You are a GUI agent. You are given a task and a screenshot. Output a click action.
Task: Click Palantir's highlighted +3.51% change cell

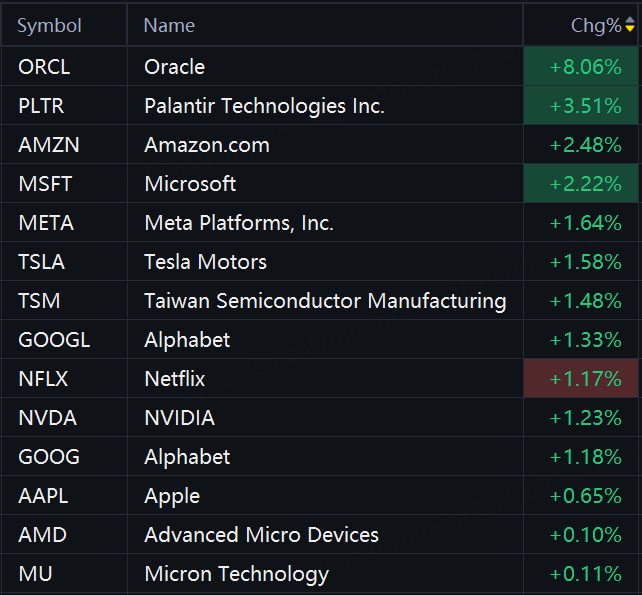point(582,106)
